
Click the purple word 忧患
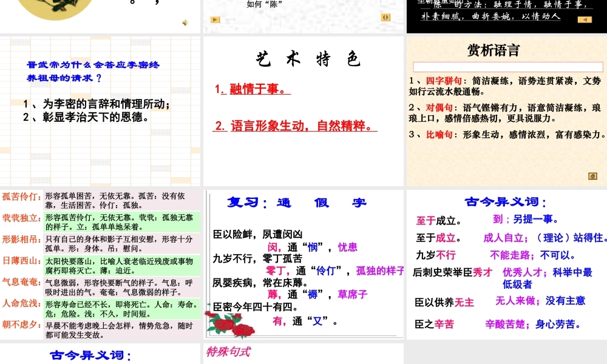[348, 247]
